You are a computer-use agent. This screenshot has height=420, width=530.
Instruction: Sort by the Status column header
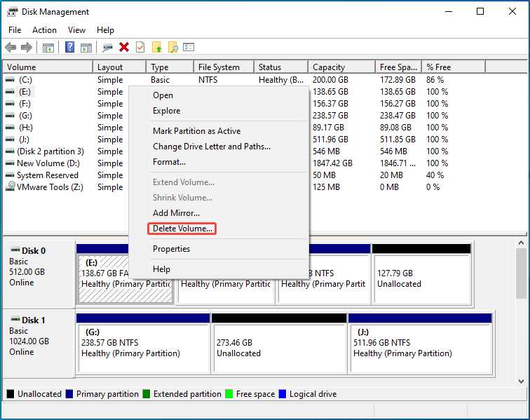(x=281, y=67)
